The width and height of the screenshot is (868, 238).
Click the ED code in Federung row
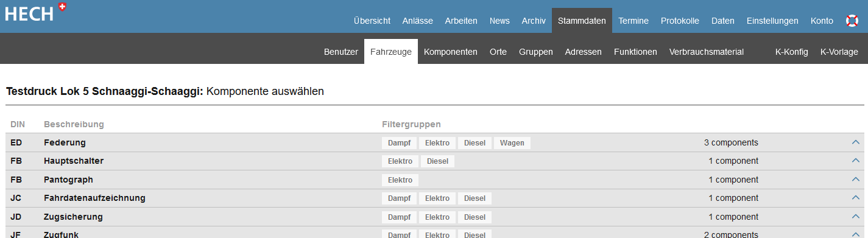point(16,142)
